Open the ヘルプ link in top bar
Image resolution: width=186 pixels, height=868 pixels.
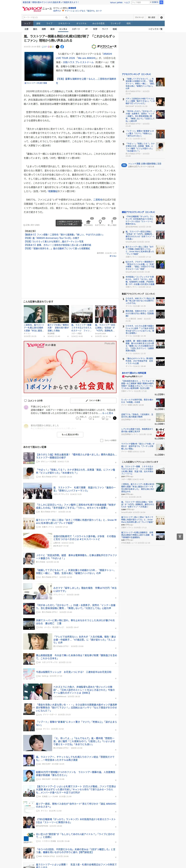click(127, 2)
